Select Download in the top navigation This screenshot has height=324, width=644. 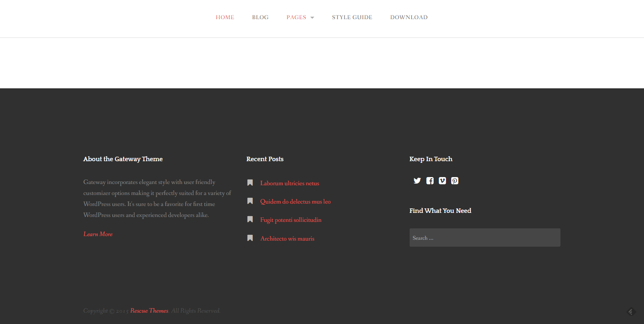[x=409, y=17]
